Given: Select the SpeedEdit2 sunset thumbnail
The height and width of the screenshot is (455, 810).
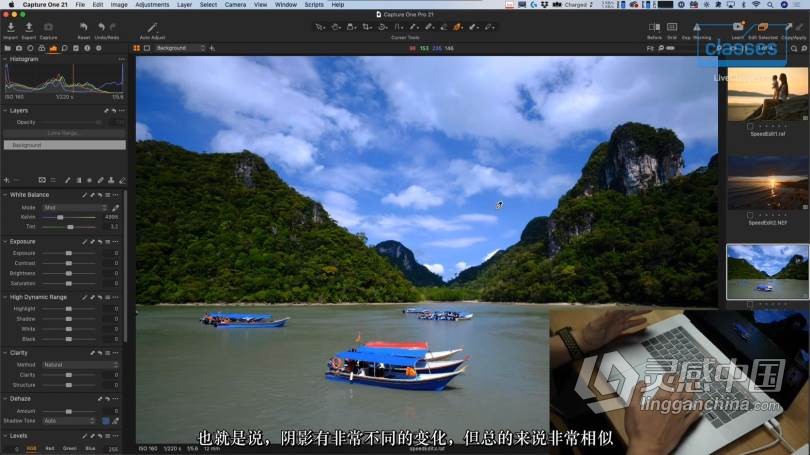Looking at the screenshot, I should [x=768, y=183].
